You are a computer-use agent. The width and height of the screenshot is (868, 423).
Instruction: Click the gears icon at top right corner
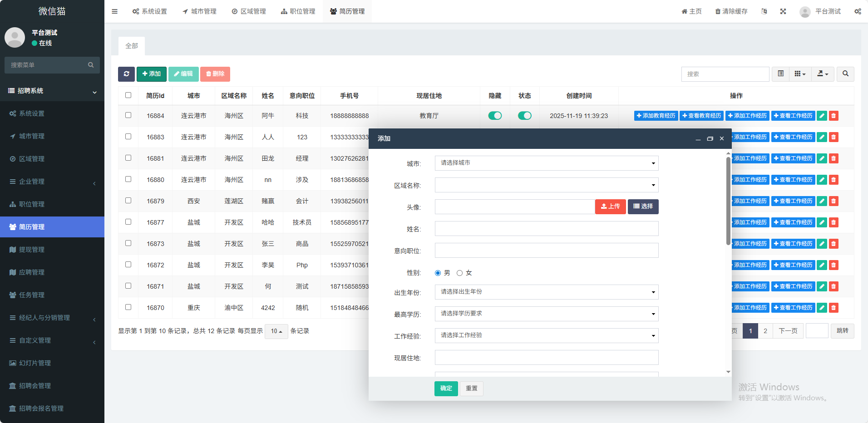(858, 11)
